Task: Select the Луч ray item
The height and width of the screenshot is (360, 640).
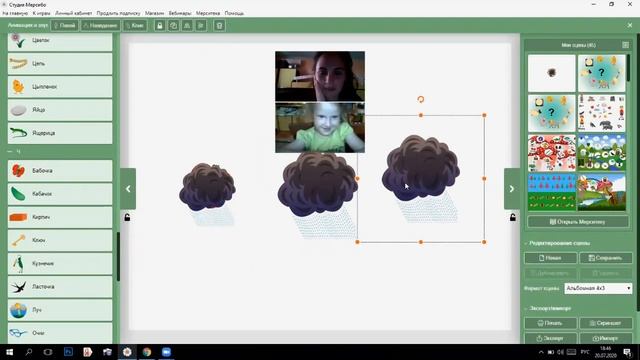Action: tap(60, 310)
